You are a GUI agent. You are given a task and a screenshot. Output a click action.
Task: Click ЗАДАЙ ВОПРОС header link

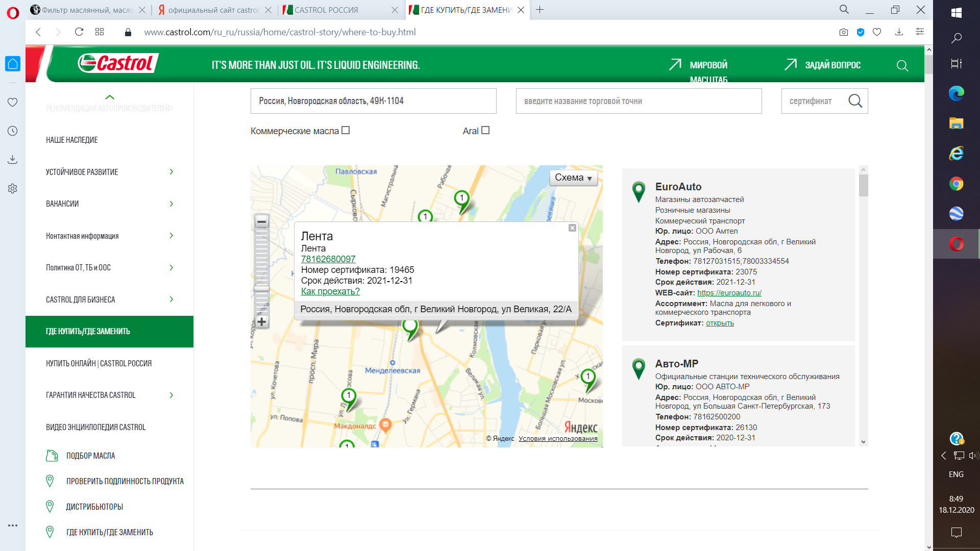tap(832, 65)
